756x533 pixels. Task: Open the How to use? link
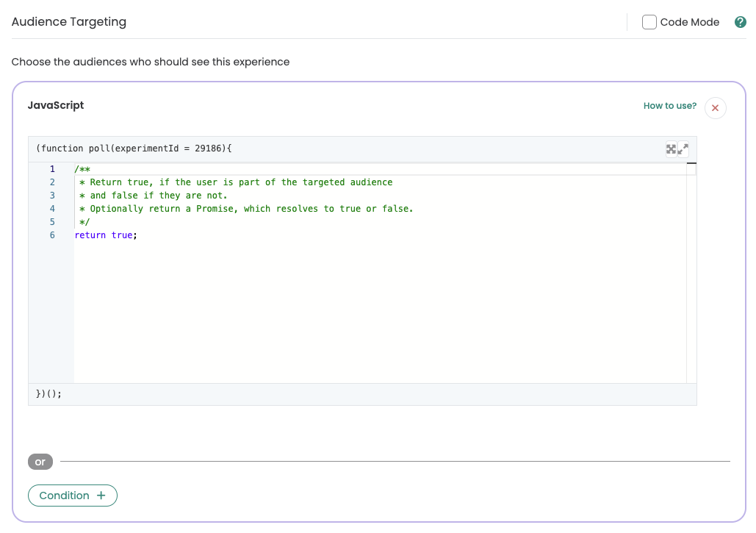(x=670, y=106)
